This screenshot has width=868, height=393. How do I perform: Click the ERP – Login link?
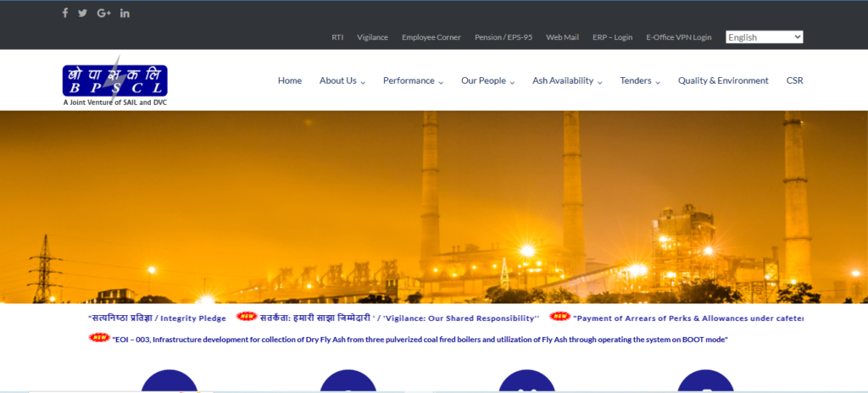coord(612,37)
